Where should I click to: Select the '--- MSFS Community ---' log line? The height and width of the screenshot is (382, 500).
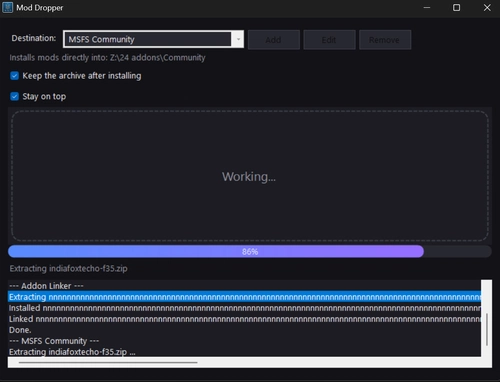click(x=244, y=341)
